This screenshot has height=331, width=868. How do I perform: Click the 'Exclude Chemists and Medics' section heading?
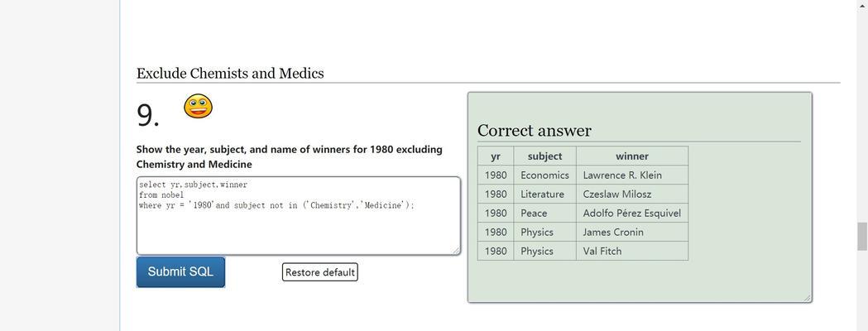[230, 73]
